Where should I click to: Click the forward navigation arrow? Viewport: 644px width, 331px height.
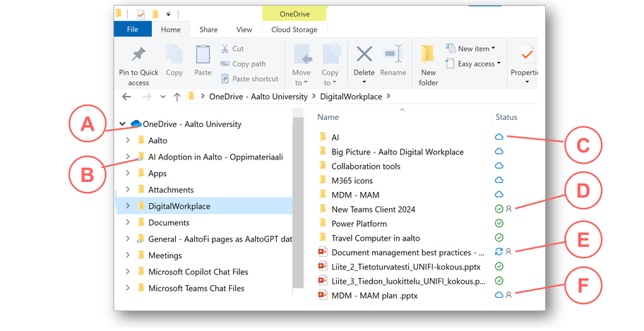147,97
